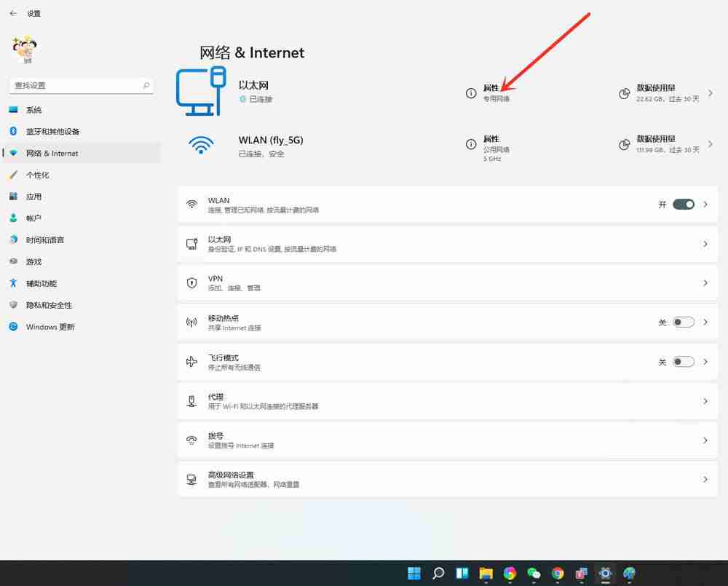Click the Ethernet data usage pie icon

(624, 93)
